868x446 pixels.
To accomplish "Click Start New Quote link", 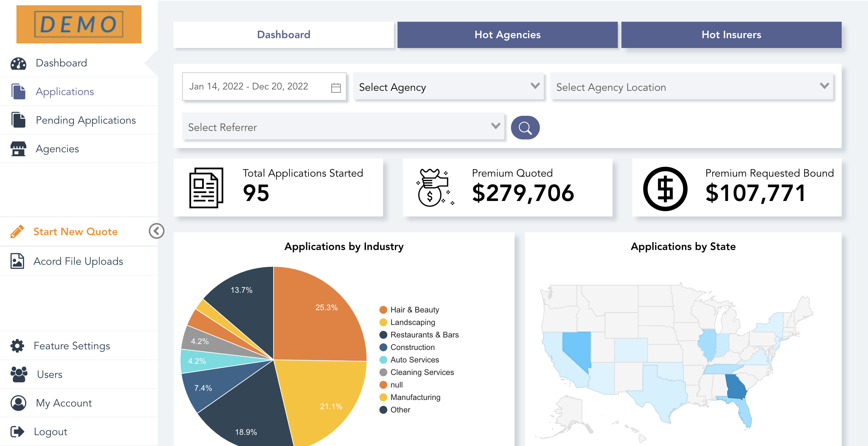I will [x=76, y=232].
